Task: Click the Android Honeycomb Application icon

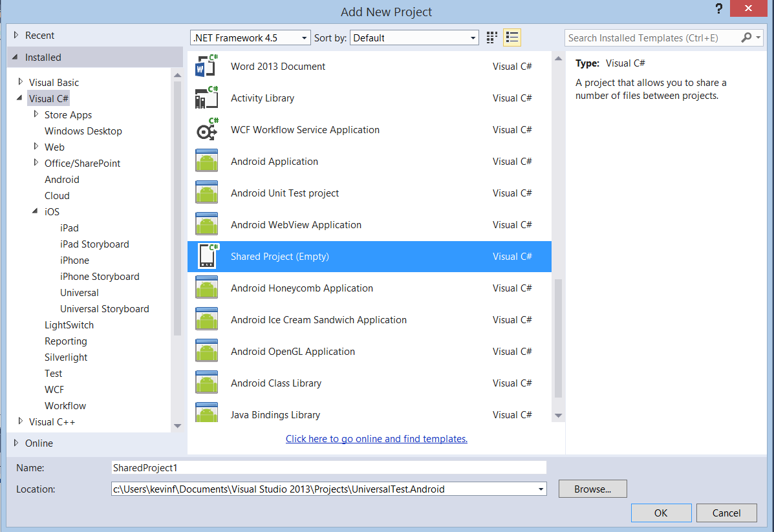Action: [207, 287]
